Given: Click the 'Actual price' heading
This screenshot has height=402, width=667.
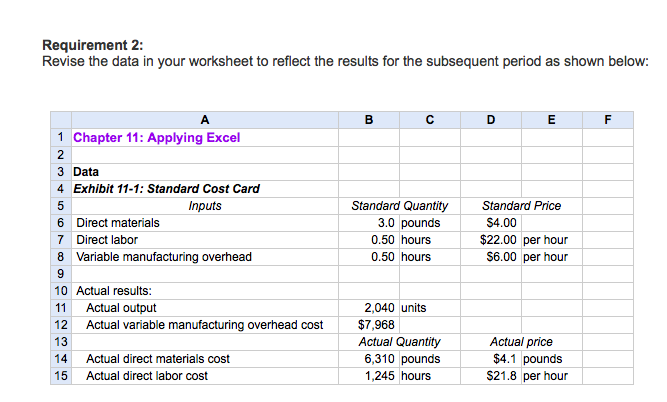Looking at the screenshot, I should coord(522,342).
